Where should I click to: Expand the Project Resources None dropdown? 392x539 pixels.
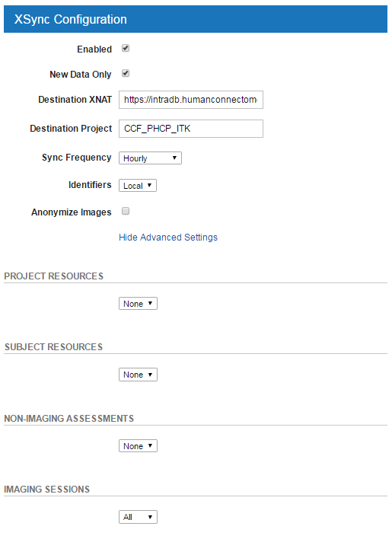(138, 304)
